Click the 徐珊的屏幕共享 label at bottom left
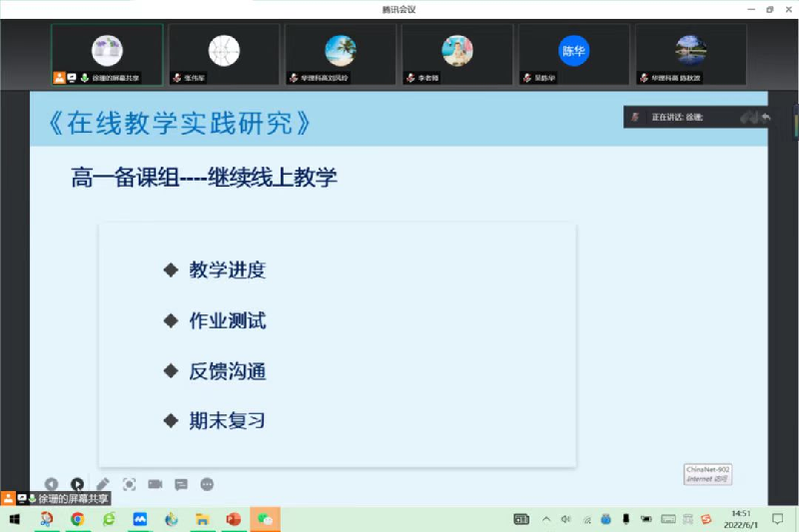 point(73,498)
